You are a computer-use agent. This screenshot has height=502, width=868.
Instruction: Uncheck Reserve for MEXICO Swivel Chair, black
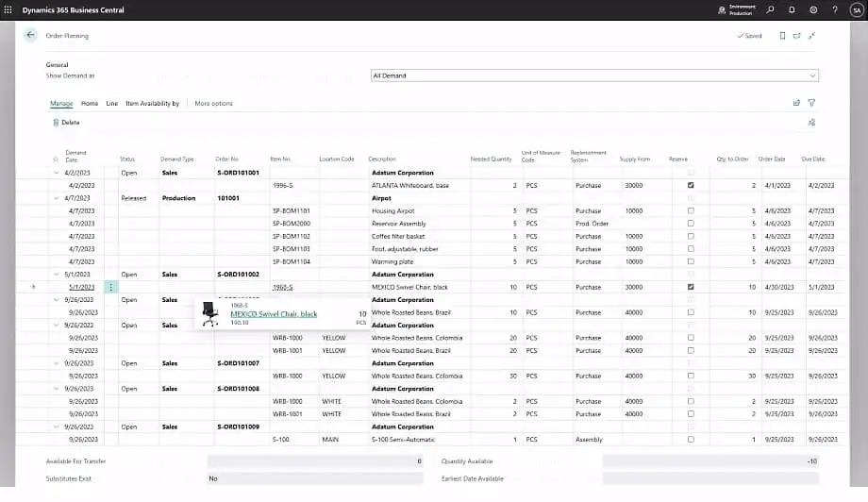691,287
